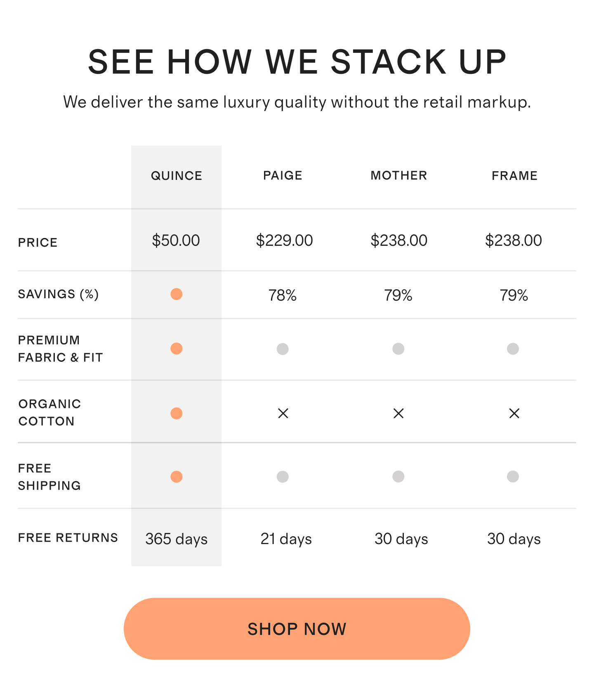Click Mother's gray Free Shipping dot
The image size is (594, 700).
click(398, 477)
